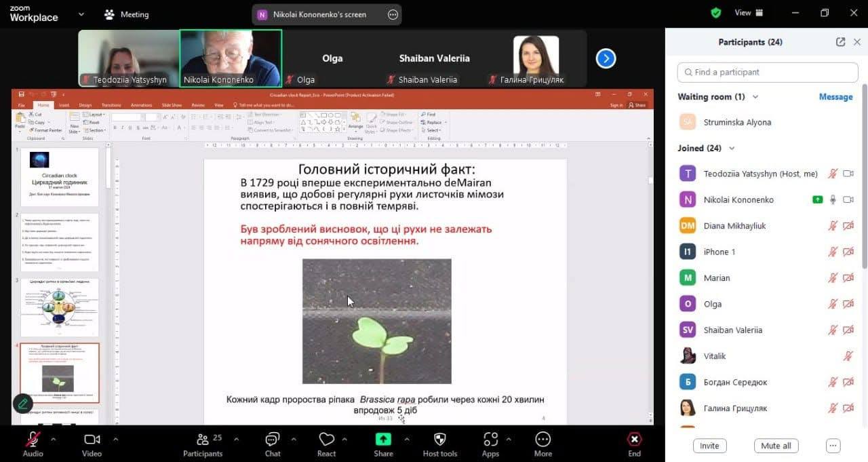868x462 pixels.
Task: Click Message link for waiting room
Action: coord(835,97)
